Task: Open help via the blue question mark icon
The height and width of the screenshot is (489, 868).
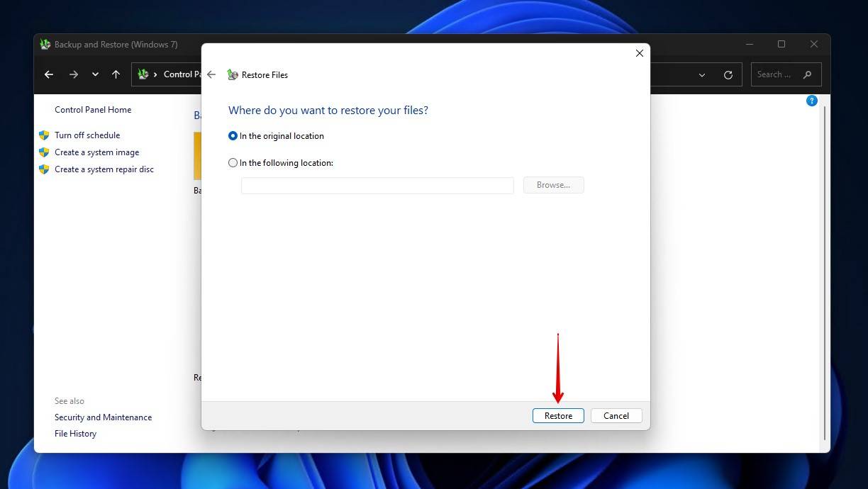Action: tap(811, 101)
